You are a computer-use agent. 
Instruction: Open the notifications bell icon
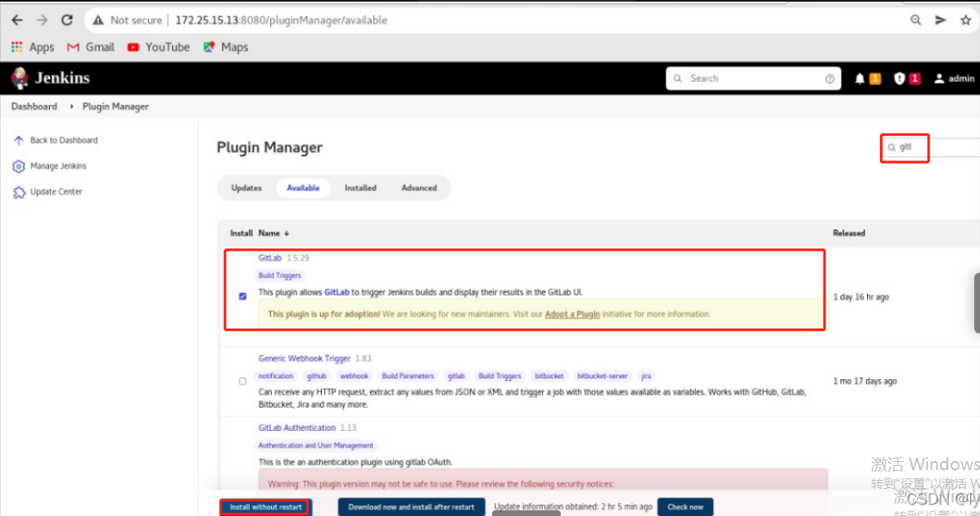(860, 79)
